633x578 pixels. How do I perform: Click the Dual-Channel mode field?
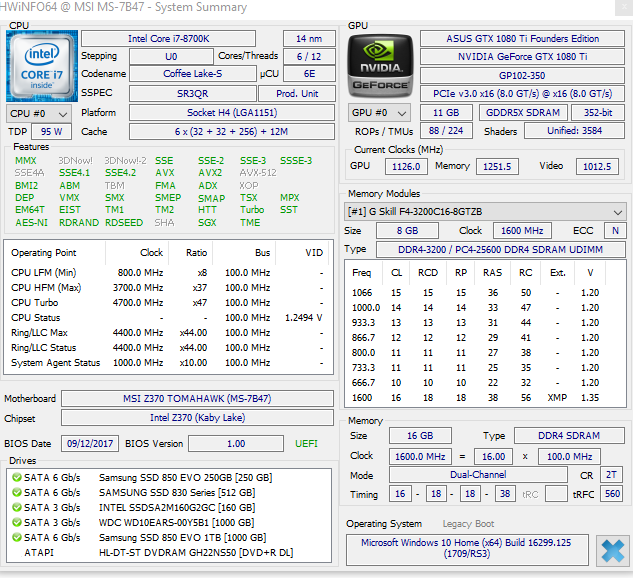pyautogui.click(x=478, y=475)
